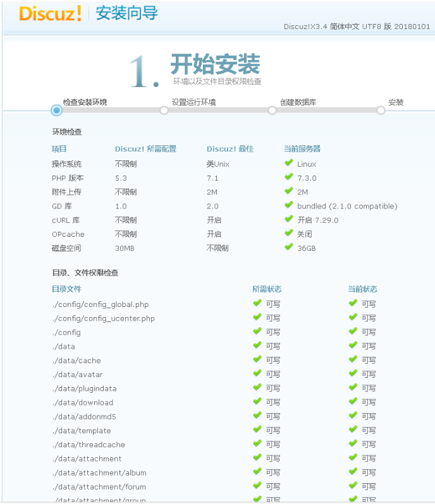
Task: Click the checkmark beside 2M upload value
Action: (289, 191)
